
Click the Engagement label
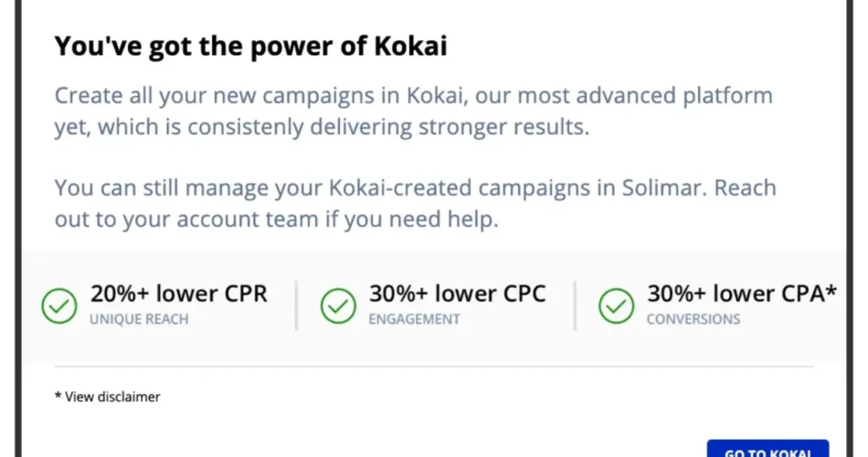[414, 319]
